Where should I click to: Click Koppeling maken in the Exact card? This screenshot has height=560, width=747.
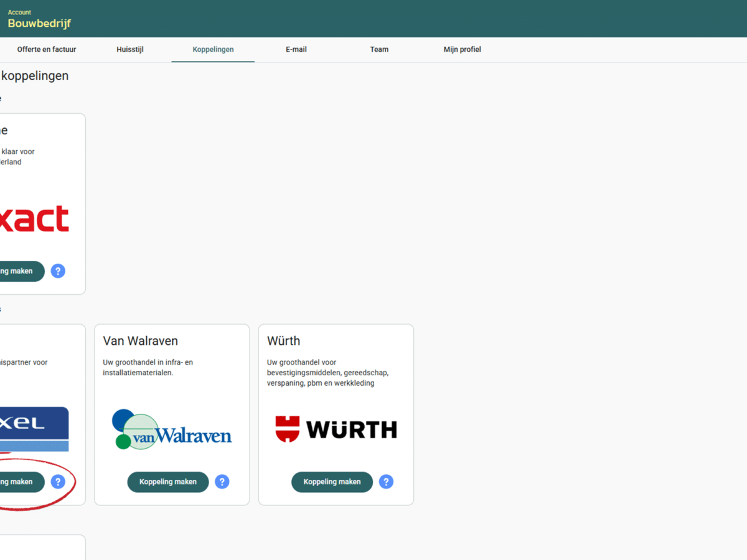[19, 271]
